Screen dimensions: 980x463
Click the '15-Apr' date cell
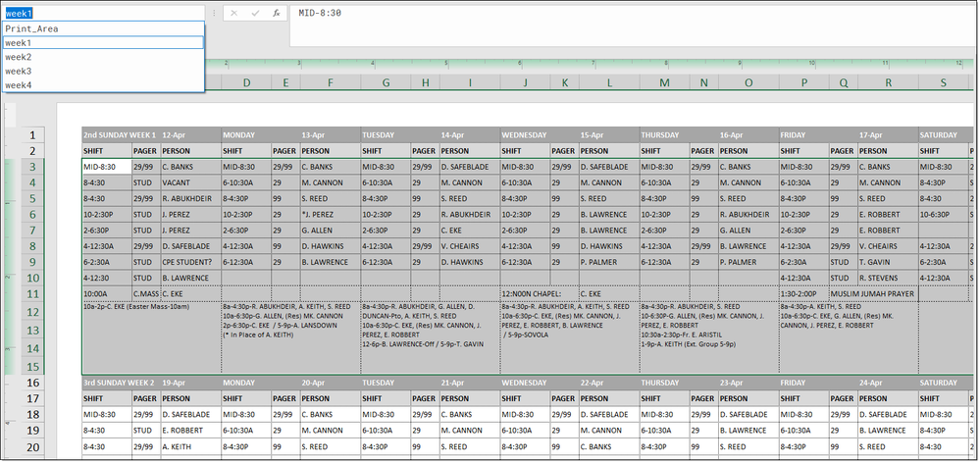[609, 135]
